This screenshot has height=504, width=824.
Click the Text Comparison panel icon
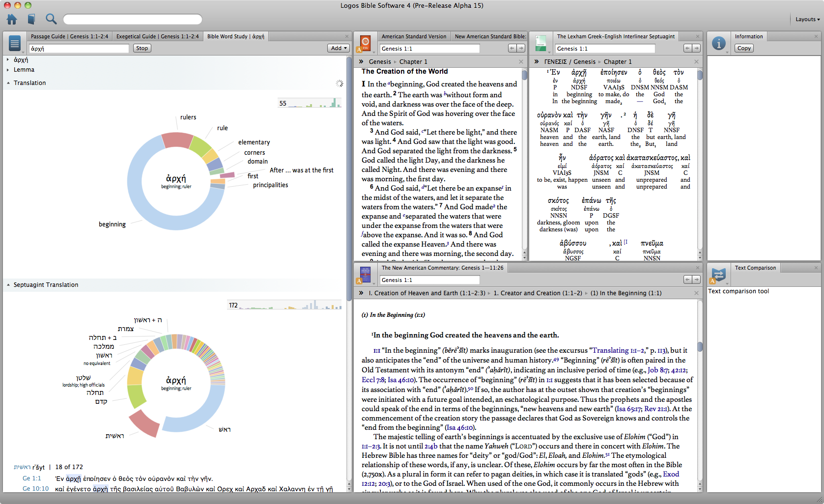click(719, 275)
